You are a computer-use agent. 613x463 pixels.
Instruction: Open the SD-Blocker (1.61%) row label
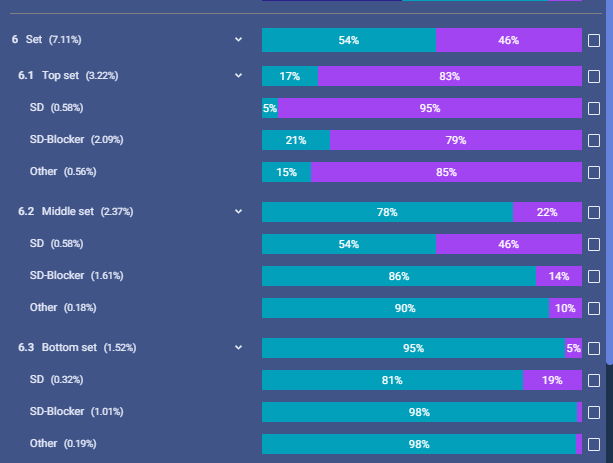point(77,276)
